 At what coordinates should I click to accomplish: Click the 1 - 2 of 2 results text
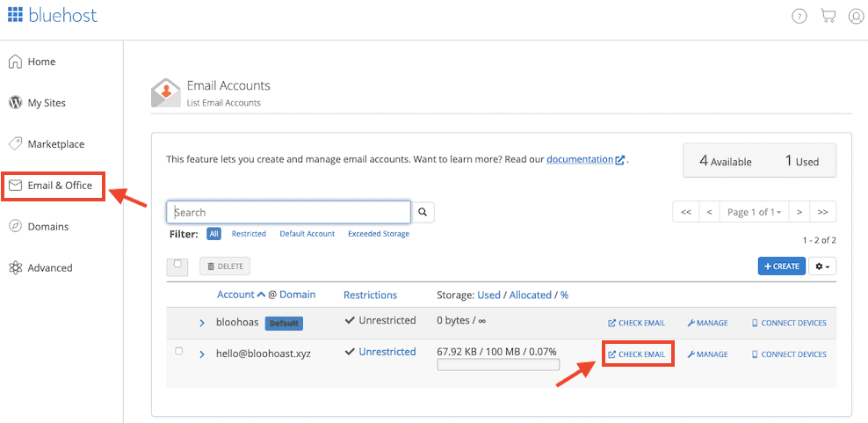coord(820,241)
